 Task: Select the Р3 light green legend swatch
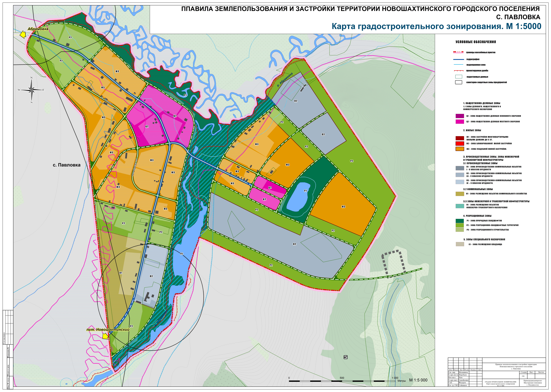(460, 230)
